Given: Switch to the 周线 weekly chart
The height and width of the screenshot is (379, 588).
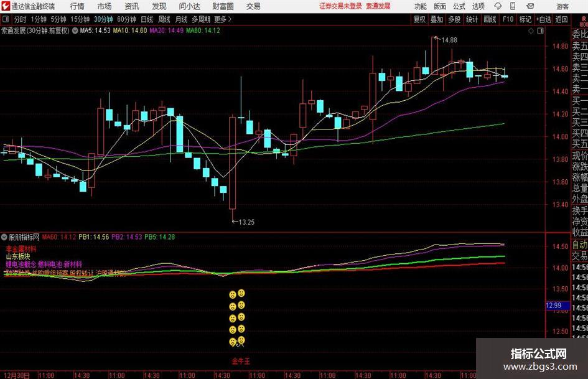Looking at the screenshot, I should point(164,19).
